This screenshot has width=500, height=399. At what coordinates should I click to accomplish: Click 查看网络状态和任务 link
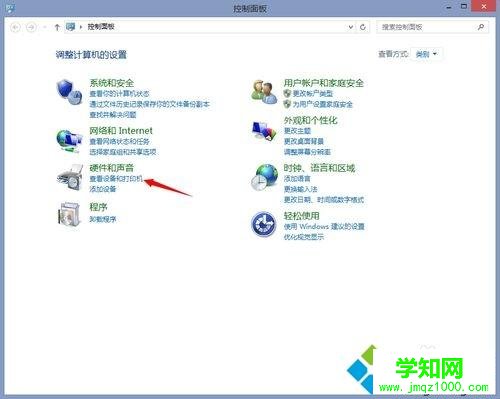[119, 142]
